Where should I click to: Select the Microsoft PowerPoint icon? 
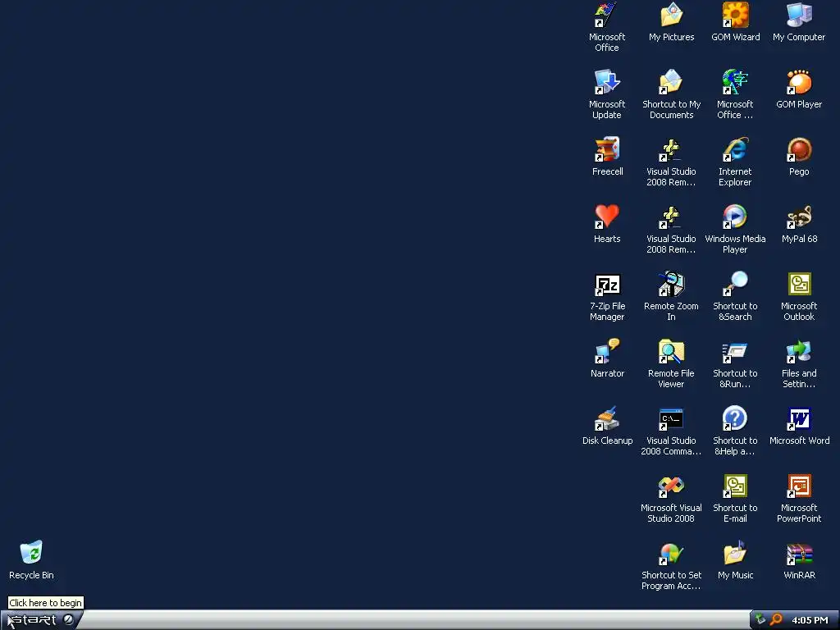(799, 486)
